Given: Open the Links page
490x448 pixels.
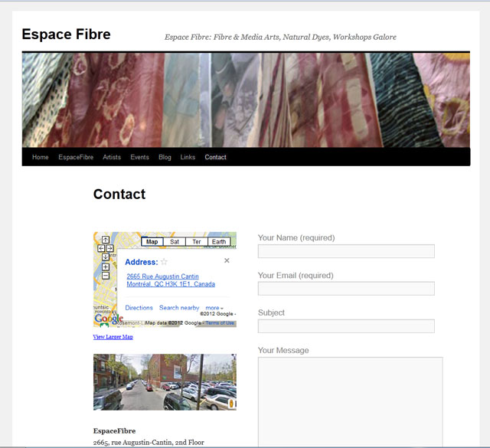Looking at the screenshot, I should click(x=188, y=157).
